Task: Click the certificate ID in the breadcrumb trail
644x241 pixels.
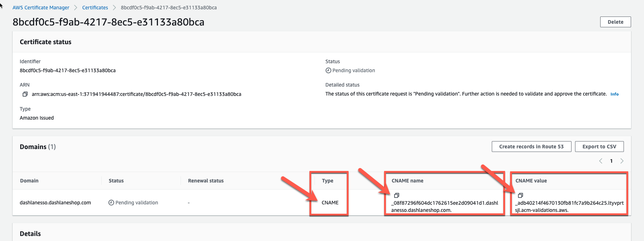Action: (x=169, y=8)
